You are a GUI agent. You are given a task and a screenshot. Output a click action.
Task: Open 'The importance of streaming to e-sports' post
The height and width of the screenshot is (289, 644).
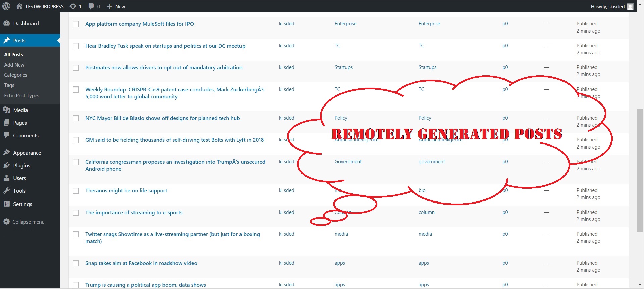click(134, 212)
